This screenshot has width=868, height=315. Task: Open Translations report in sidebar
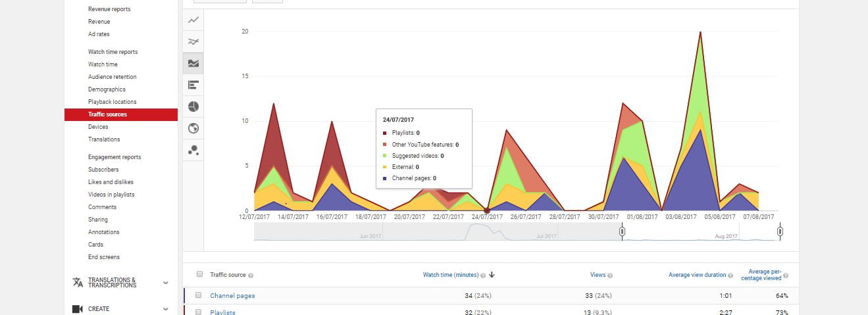point(104,139)
